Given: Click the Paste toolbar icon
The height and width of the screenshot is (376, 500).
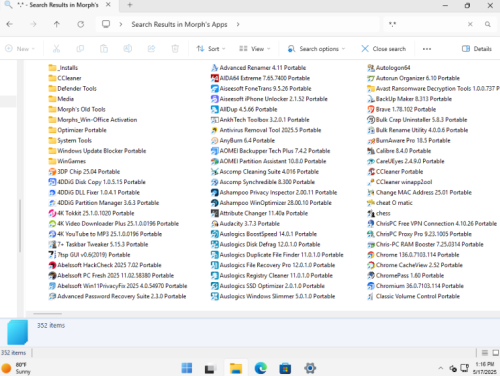Looking at the screenshot, I should pos(104,49).
